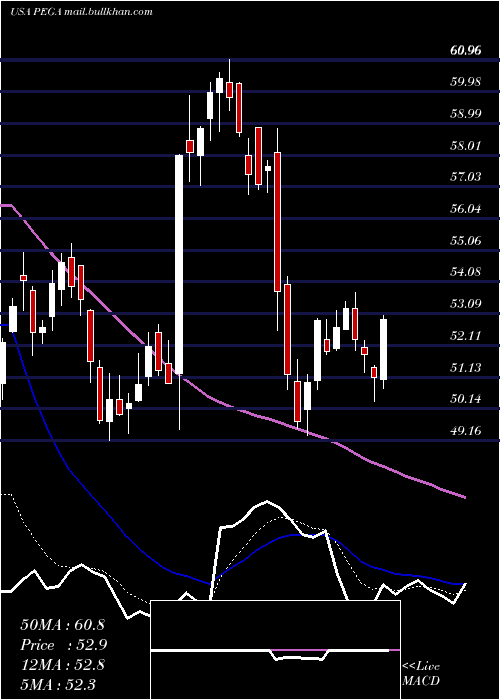Click the 54.08 price axis label
The height and width of the screenshot is (700, 500).
pyautogui.click(x=466, y=272)
